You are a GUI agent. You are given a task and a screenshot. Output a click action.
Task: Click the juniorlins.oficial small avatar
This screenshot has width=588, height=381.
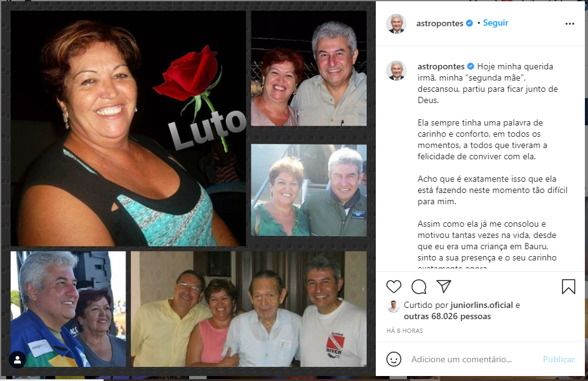(393, 307)
